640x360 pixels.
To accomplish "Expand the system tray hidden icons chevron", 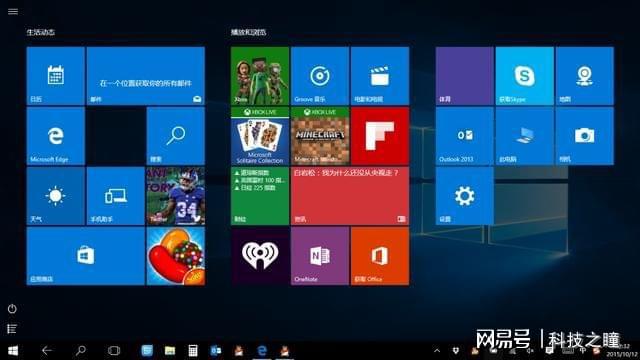I will point(437,351).
